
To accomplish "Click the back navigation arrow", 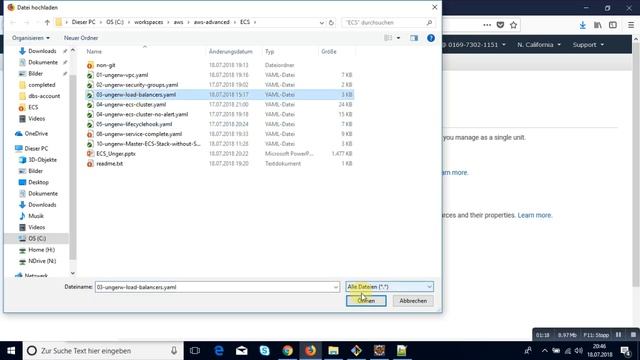I will (x=13, y=22).
